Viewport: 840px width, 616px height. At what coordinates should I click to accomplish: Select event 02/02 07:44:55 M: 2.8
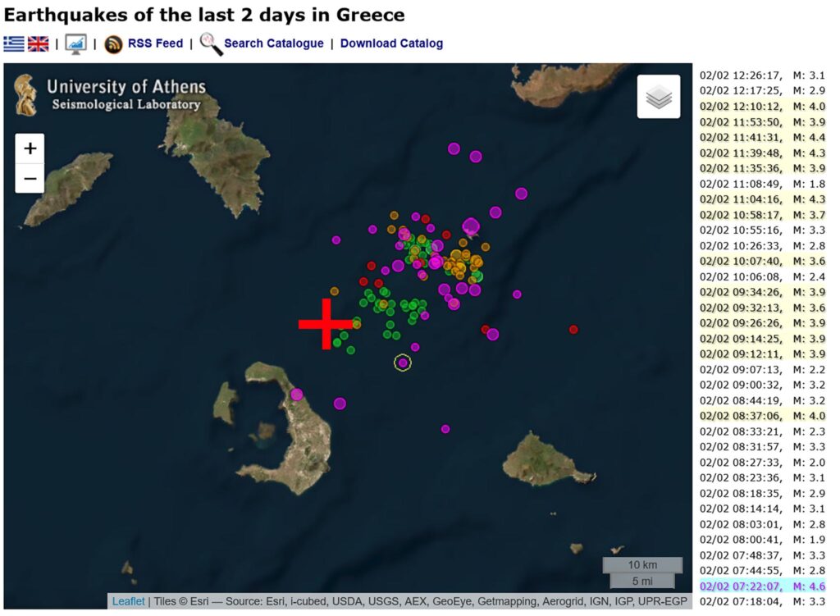pos(762,570)
